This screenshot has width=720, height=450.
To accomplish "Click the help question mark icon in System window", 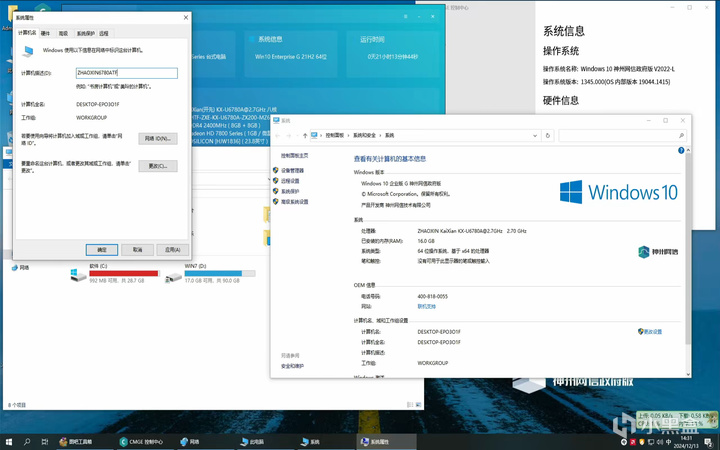I will [x=681, y=150].
